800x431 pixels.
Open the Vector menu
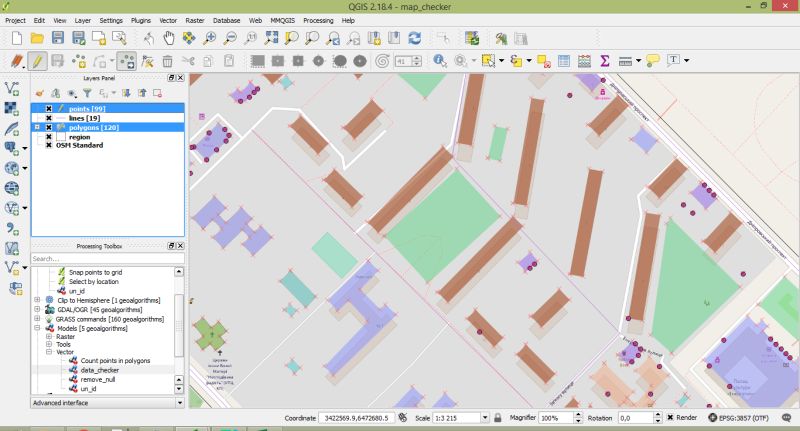(168, 20)
